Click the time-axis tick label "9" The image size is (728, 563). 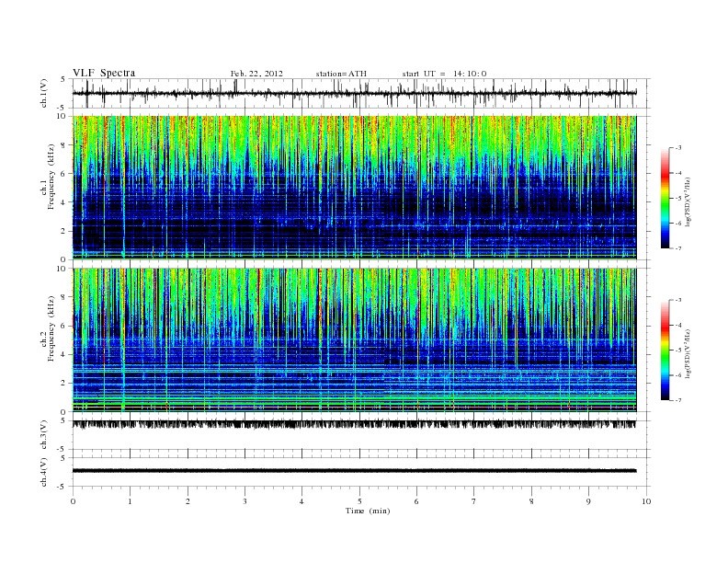[588, 501]
